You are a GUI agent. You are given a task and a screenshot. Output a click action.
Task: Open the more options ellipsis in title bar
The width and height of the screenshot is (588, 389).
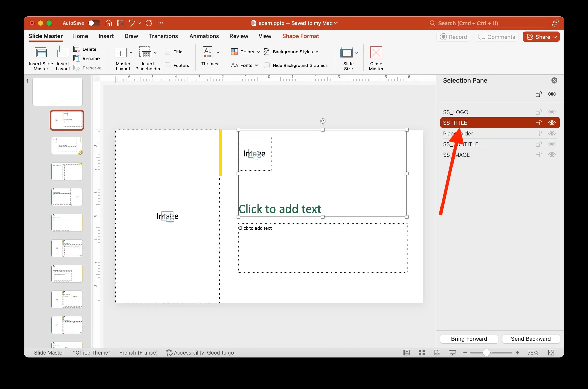[160, 23]
